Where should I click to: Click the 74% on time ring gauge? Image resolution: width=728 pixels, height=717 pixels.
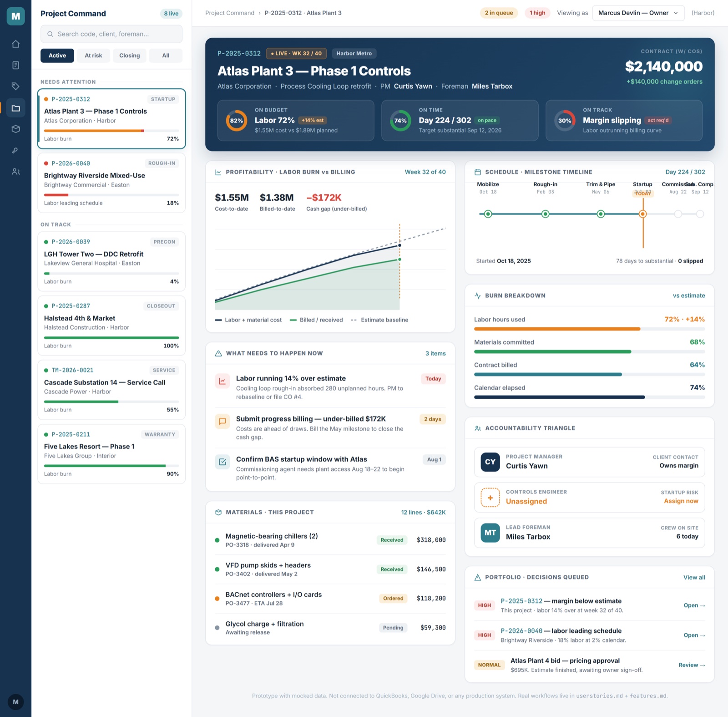[400, 121]
